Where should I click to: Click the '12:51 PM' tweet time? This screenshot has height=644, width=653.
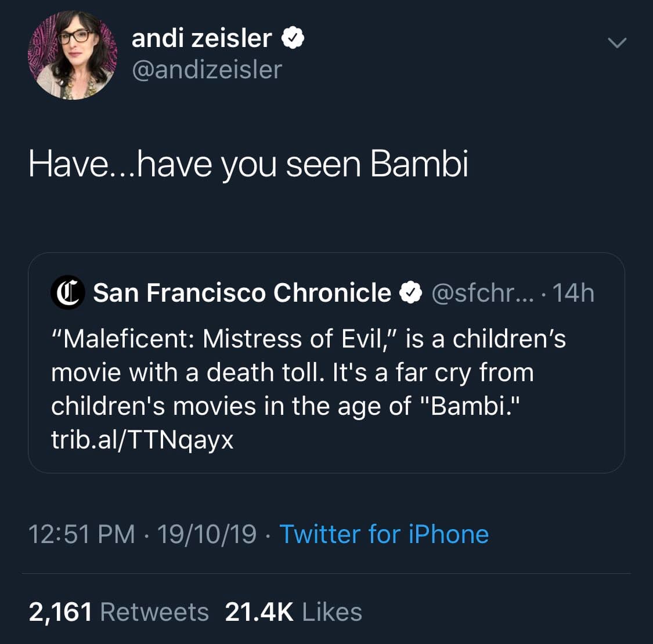pos(81,534)
